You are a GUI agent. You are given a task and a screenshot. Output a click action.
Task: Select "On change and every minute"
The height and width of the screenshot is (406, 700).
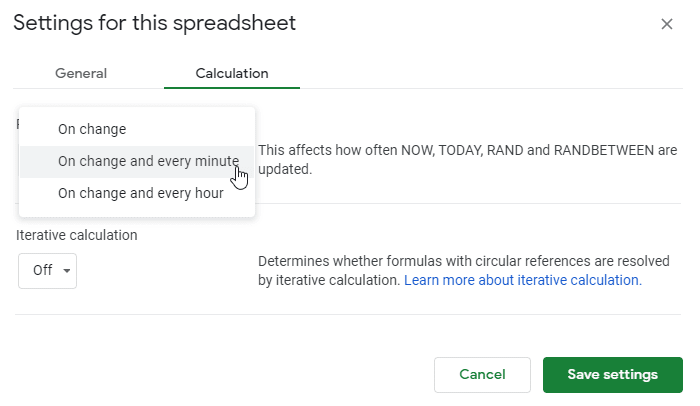[x=148, y=161]
